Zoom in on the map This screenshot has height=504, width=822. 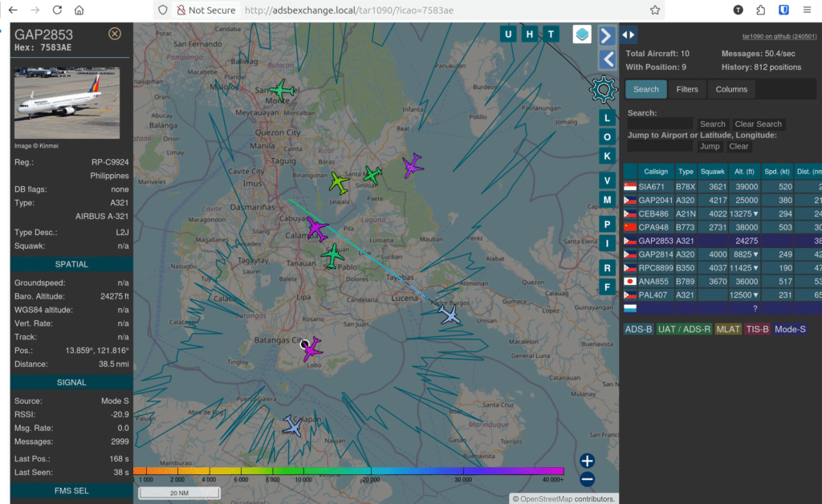click(x=588, y=461)
